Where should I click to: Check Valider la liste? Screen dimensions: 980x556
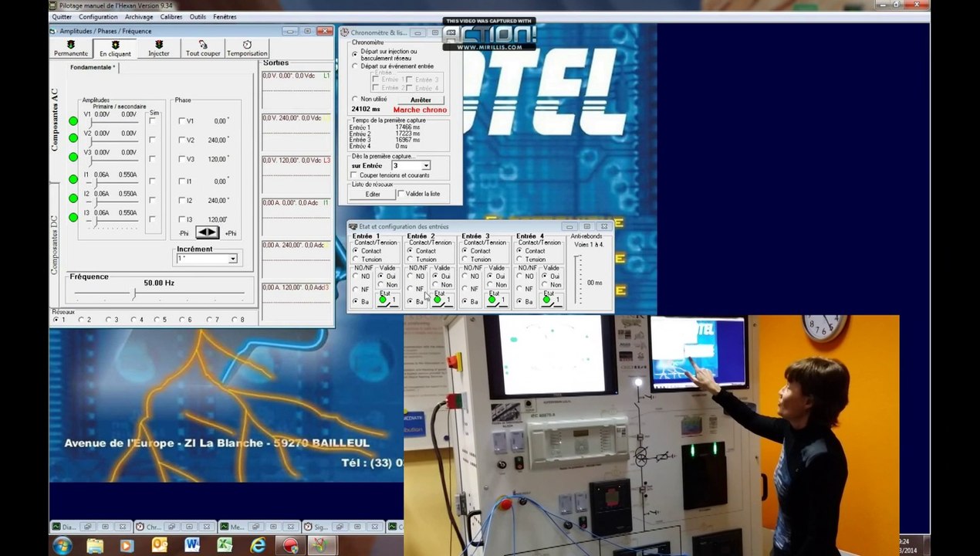tap(400, 194)
